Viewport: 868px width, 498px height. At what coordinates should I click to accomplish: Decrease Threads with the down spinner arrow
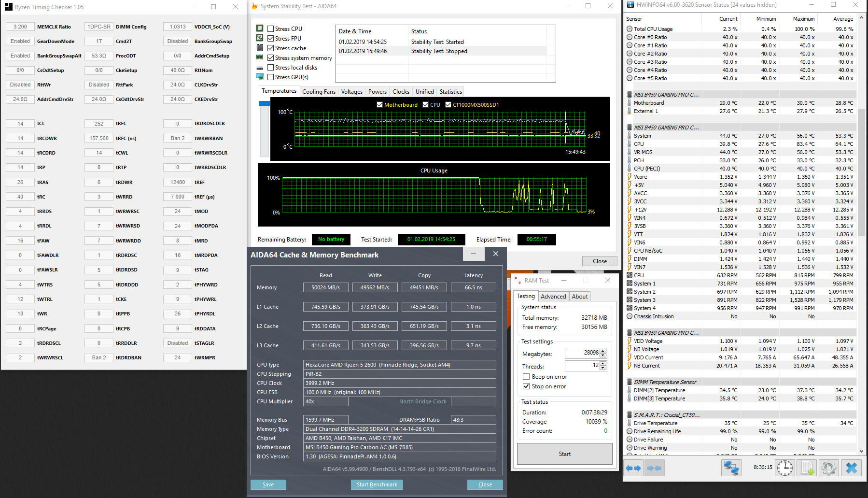point(603,369)
